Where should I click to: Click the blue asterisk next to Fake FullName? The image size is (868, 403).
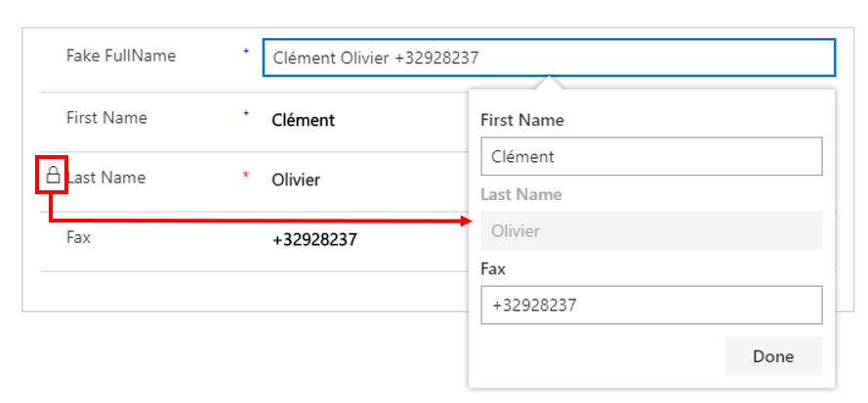point(246,51)
